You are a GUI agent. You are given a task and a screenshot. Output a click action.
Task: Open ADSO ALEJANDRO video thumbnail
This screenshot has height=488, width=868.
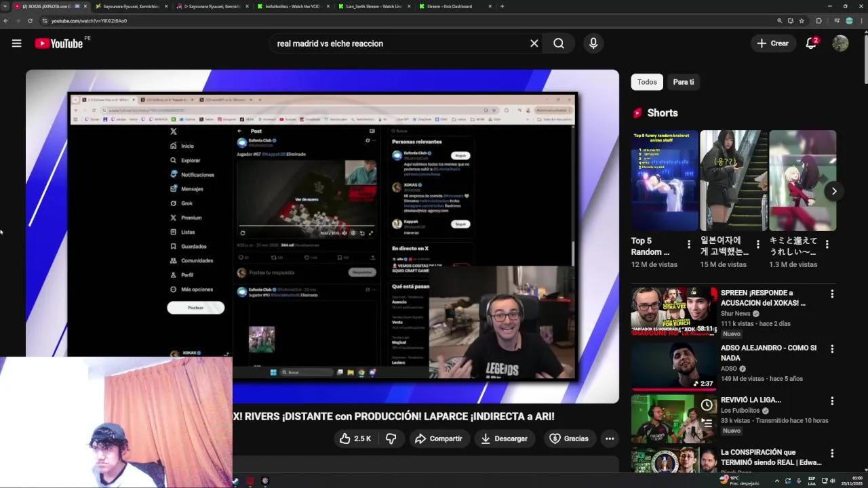(674, 366)
